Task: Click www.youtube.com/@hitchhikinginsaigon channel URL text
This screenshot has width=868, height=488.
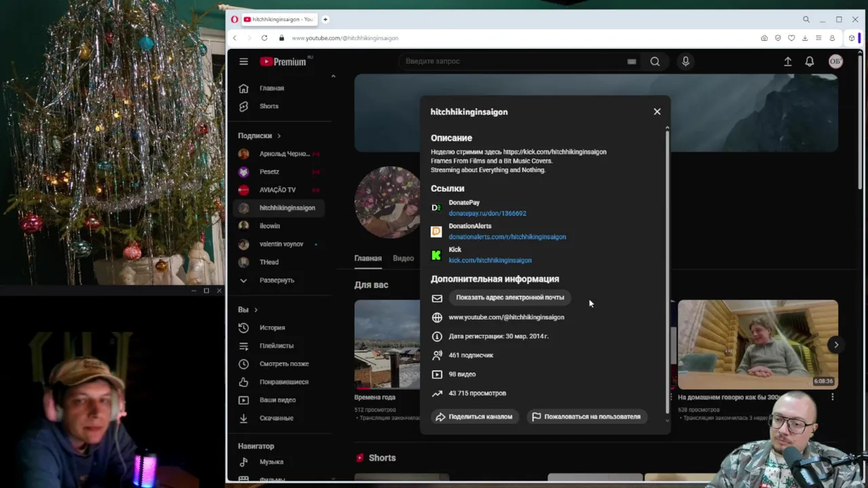Action: click(506, 317)
